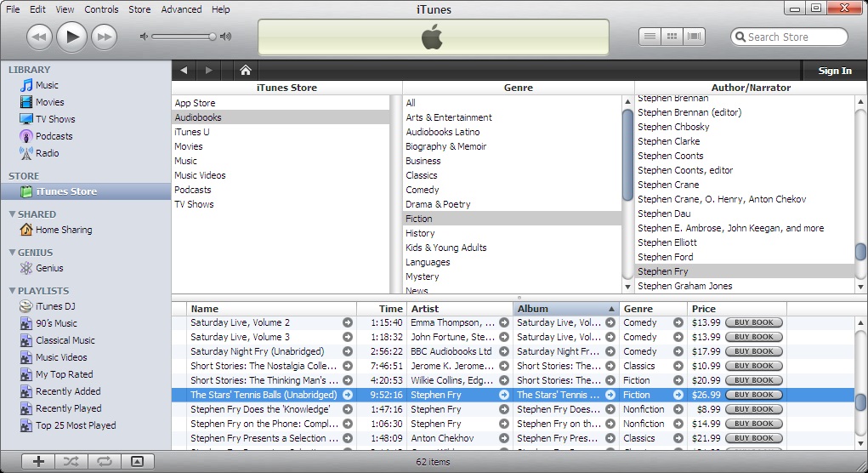Select Audiobooks in iTunes Store list

[x=281, y=117]
